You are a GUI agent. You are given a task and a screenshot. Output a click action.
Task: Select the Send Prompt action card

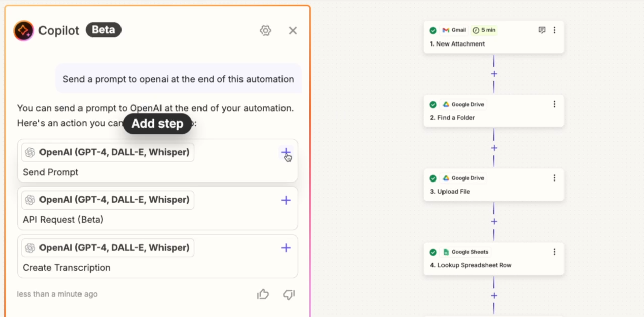coord(157,161)
